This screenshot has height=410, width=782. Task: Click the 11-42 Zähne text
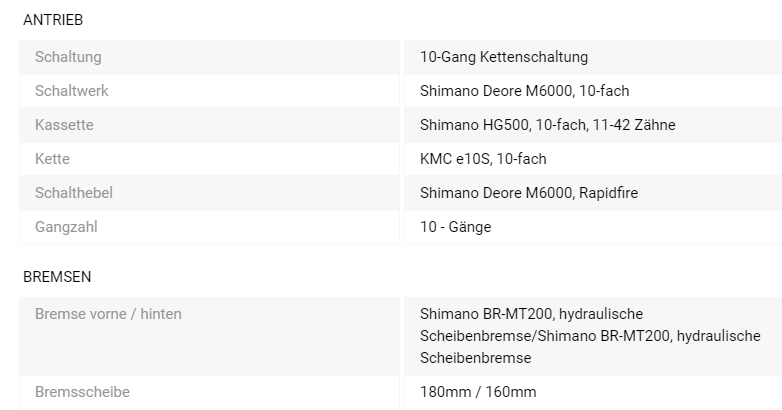point(634,125)
